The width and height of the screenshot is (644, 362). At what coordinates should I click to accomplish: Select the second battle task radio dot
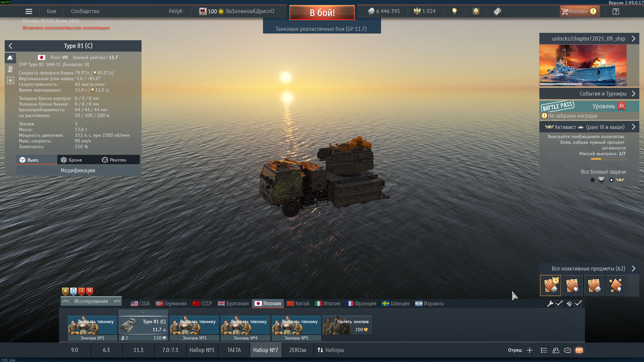611,180
